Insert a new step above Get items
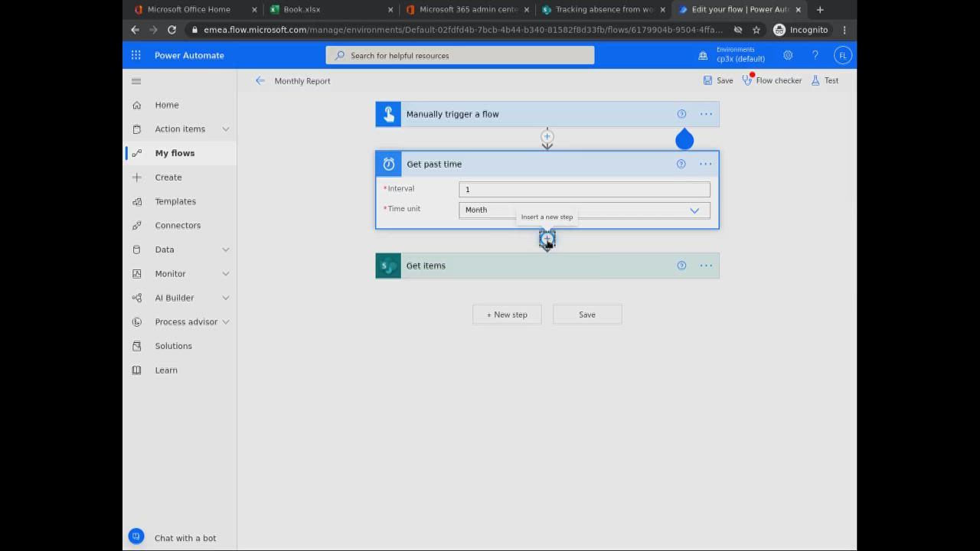This screenshot has width=980, height=551. [x=547, y=240]
